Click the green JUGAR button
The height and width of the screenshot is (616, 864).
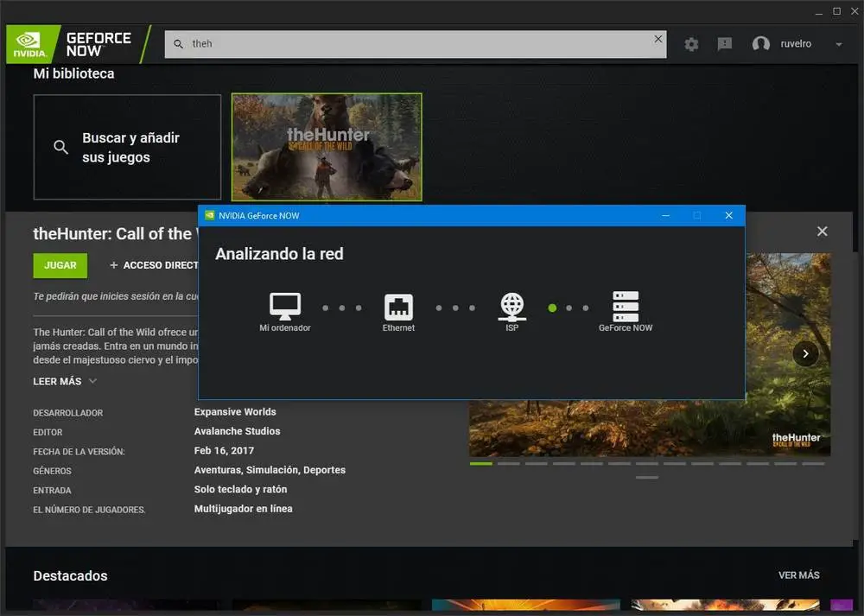[x=60, y=265]
